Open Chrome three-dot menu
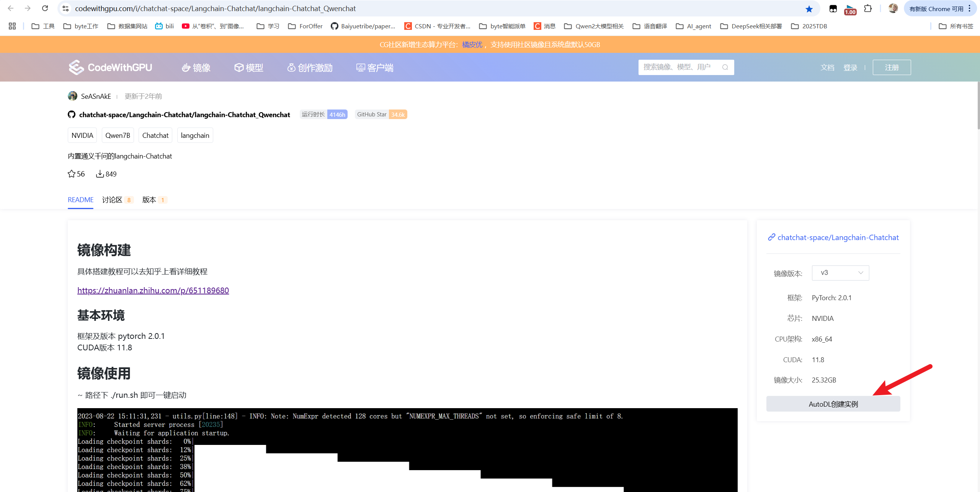980x492 pixels. coord(969,8)
